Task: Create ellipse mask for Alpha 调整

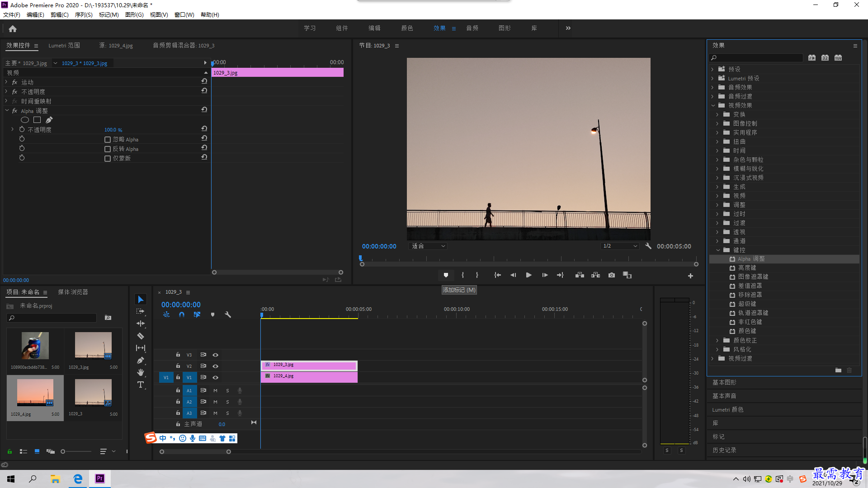Action: point(25,120)
